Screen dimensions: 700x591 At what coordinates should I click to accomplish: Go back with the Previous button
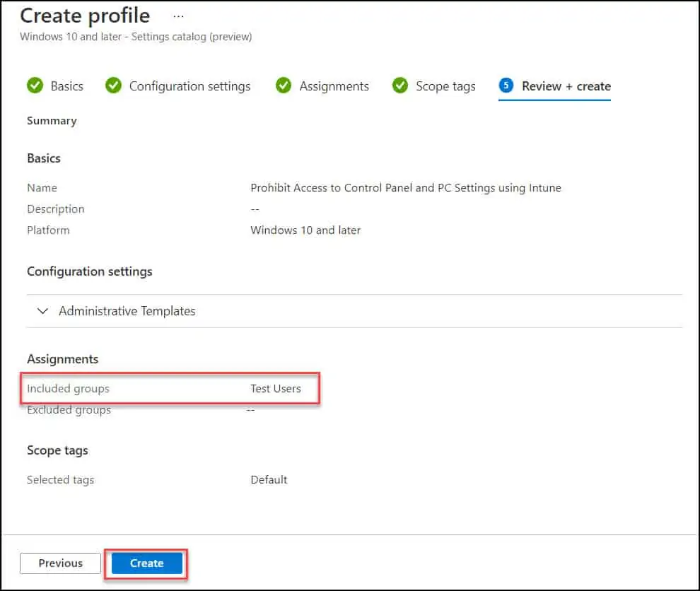pos(60,563)
